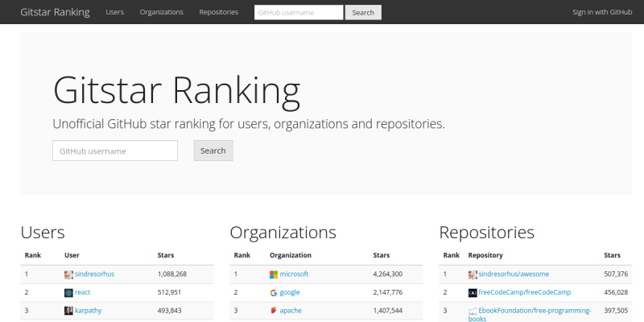
Task: Click the karpathy user avatar icon
Action: pyautogui.click(x=68, y=311)
